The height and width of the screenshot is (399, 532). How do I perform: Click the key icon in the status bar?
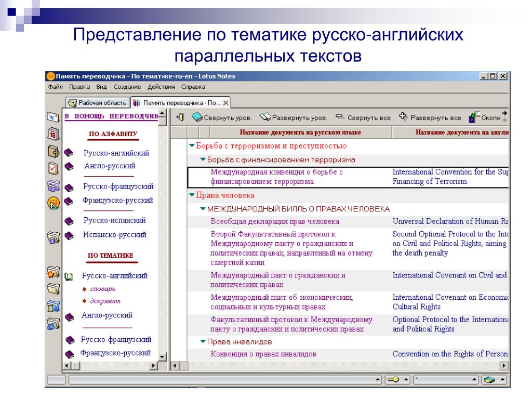point(393,379)
